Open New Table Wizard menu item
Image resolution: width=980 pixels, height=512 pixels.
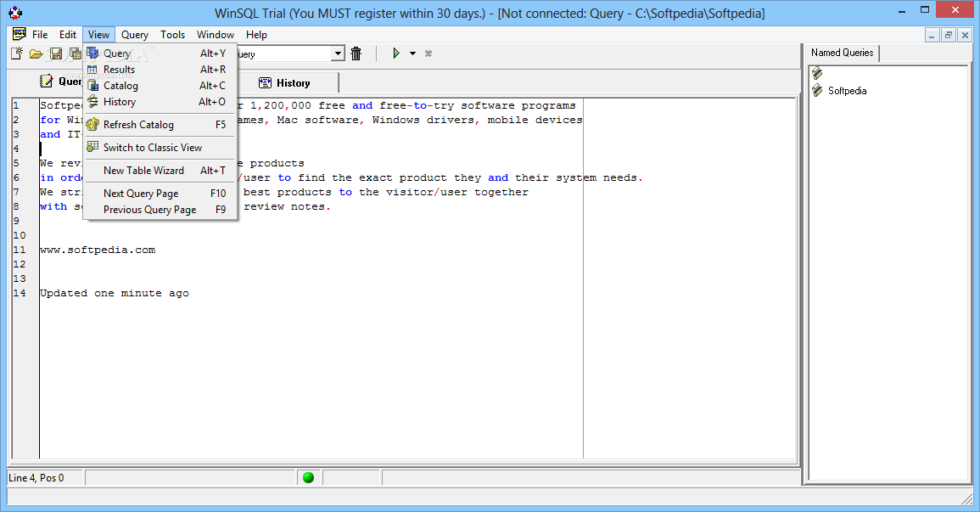click(x=160, y=170)
